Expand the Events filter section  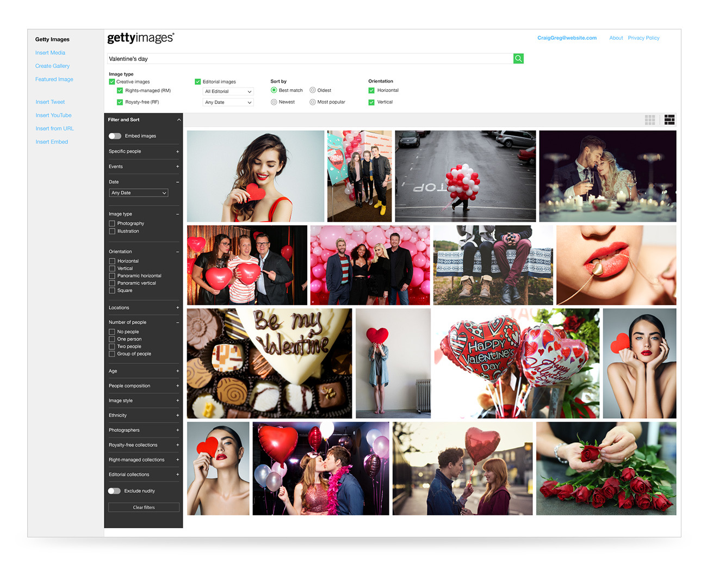point(177,166)
